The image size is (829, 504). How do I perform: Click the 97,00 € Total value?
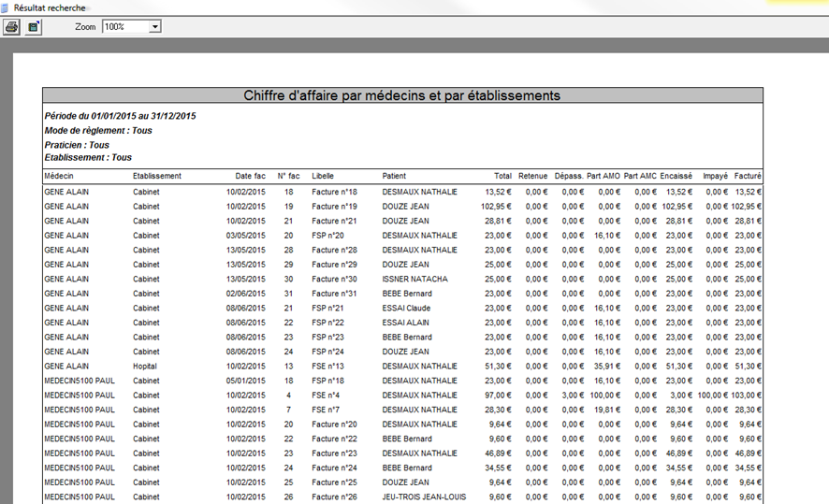coord(499,396)
